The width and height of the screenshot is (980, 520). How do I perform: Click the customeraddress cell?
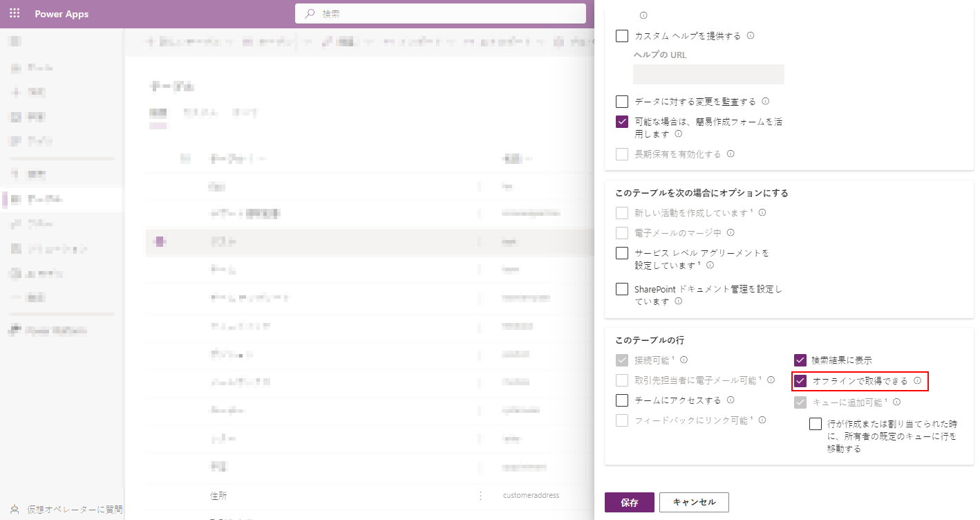click(531, 495)
